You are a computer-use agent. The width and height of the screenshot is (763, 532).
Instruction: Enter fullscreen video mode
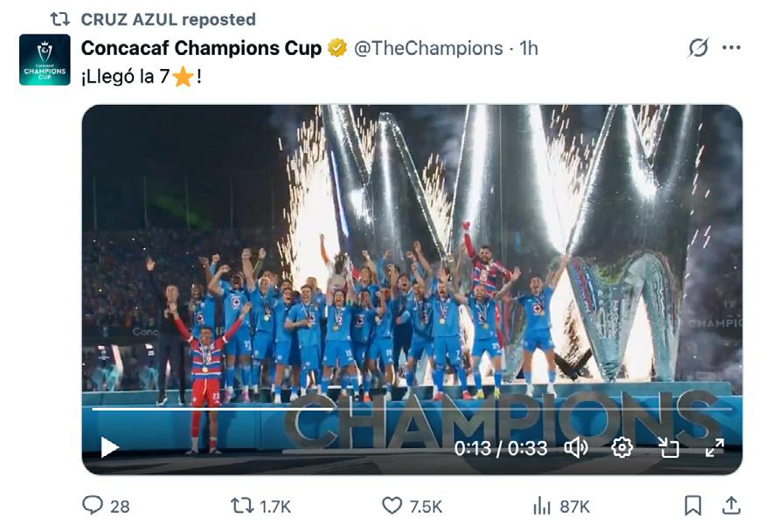point(714,448)
